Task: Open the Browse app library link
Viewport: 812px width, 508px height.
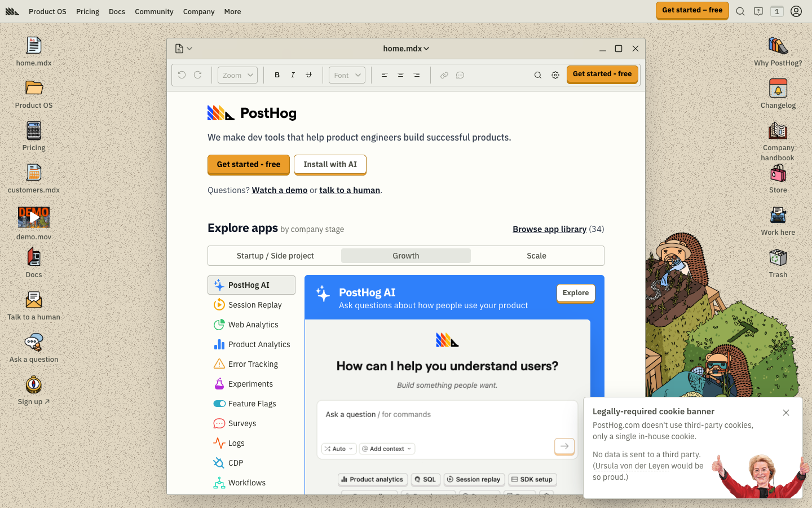Action: 549,229
